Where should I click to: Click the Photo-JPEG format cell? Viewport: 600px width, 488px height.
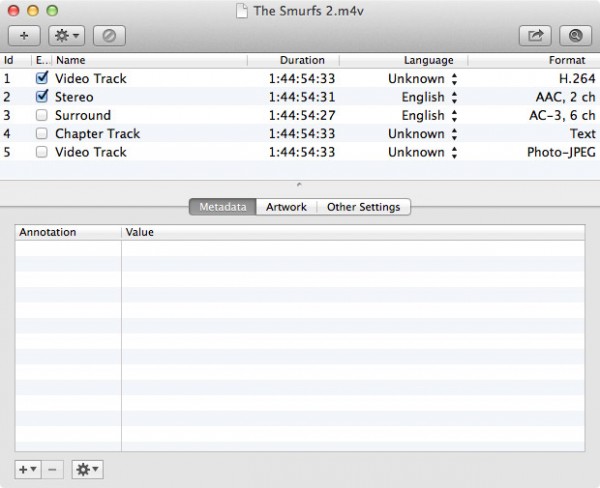561,152
